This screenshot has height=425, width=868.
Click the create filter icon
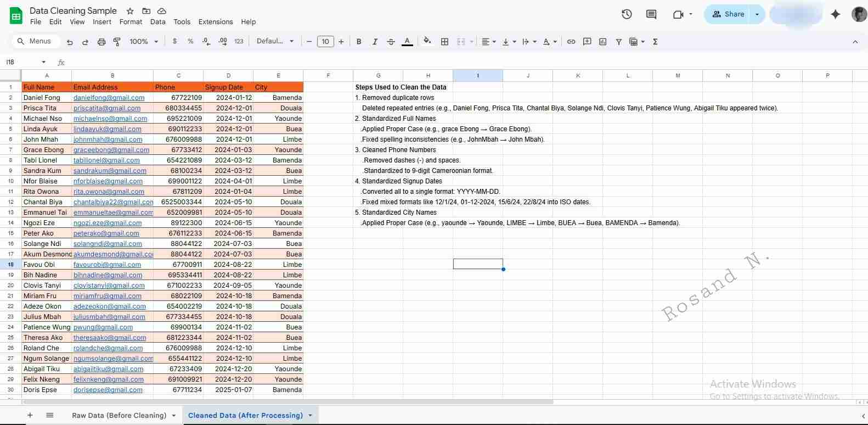(618, 42)
